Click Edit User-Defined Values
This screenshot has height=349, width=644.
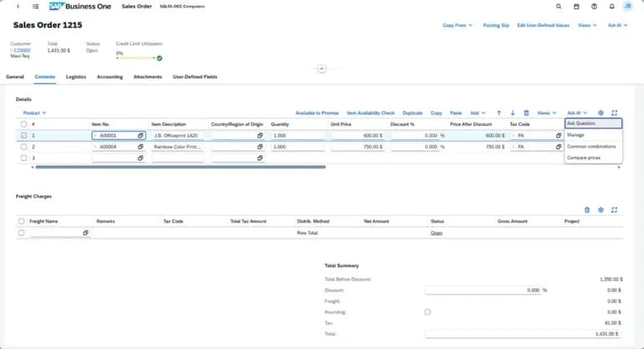click(543, 25)
